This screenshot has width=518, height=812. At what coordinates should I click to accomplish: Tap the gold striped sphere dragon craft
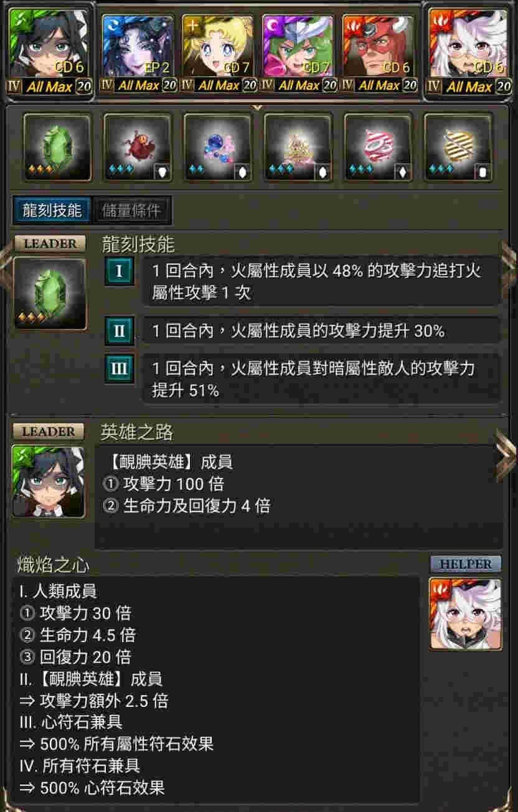tap(458, 147)
